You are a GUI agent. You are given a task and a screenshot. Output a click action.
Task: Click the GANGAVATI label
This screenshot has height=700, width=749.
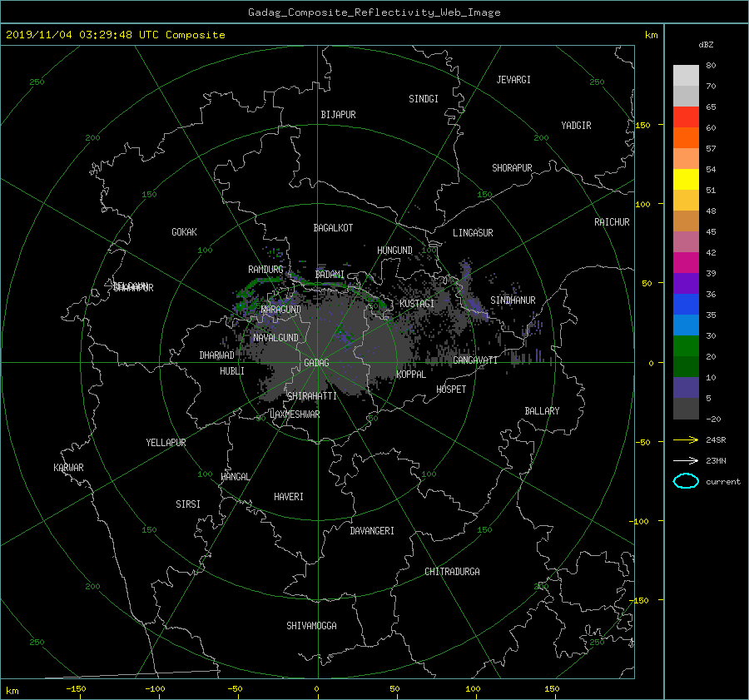[x=475, y=360]
